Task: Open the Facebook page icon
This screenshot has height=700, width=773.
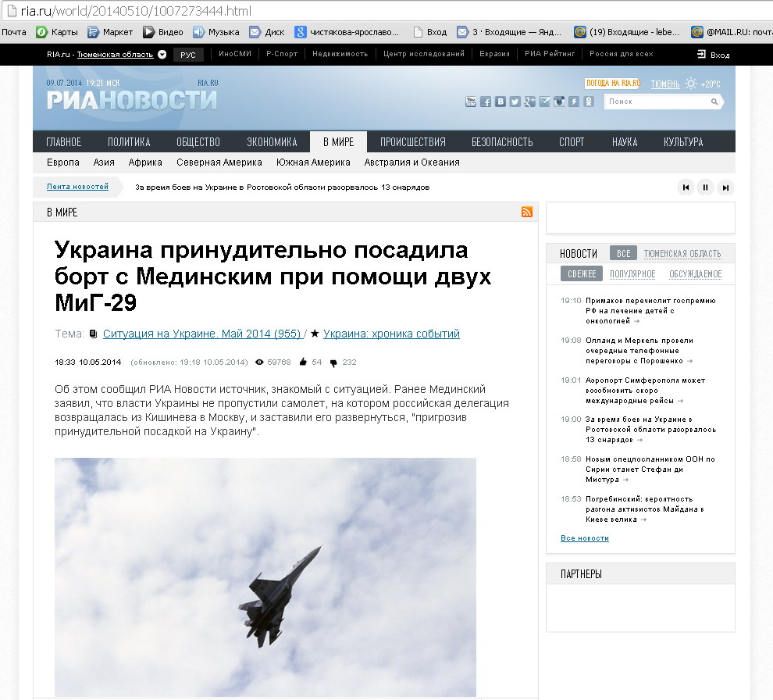Action: (x=486, y=102)
